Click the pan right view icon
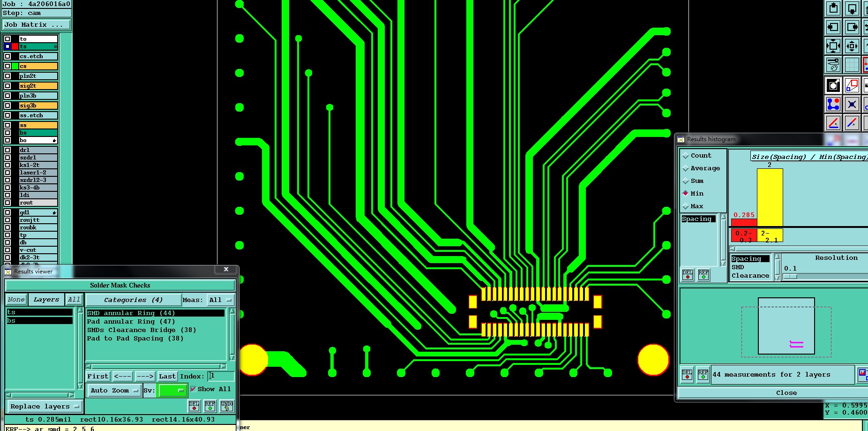 [852, 27]
